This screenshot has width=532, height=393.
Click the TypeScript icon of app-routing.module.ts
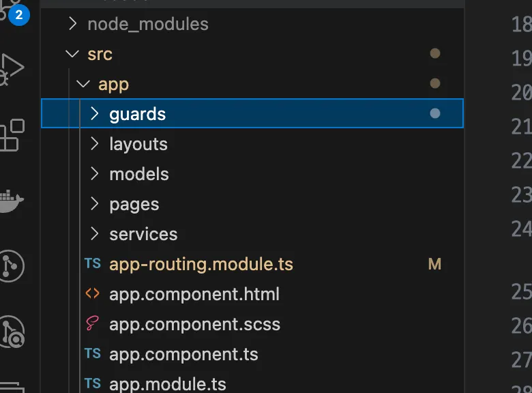pos(93,264)
